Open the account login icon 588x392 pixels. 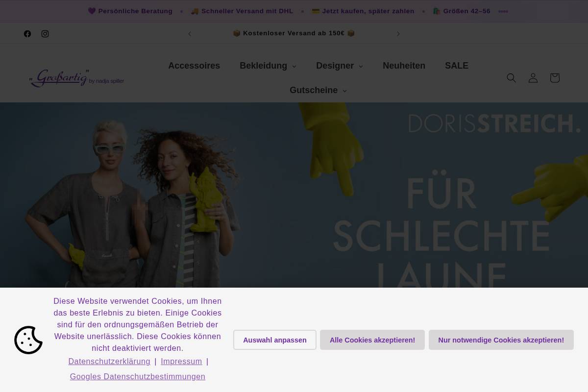[533, 78]
